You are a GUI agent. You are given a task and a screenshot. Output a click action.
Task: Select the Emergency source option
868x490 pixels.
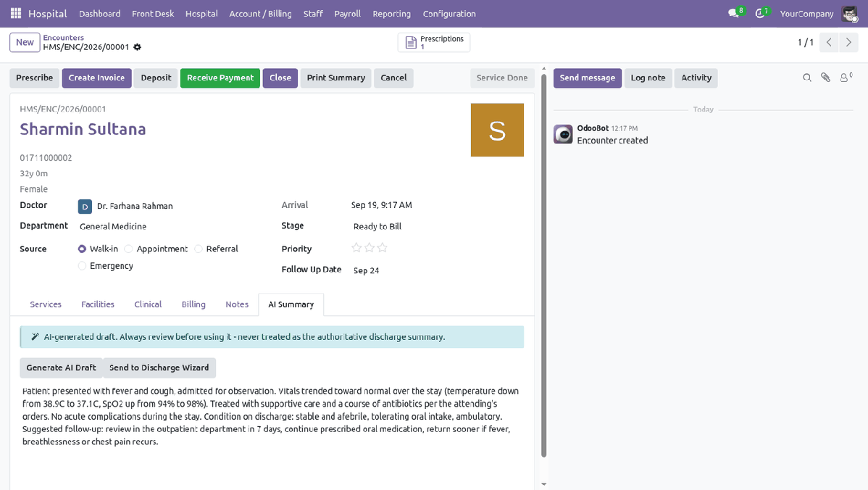pos(82,266)
